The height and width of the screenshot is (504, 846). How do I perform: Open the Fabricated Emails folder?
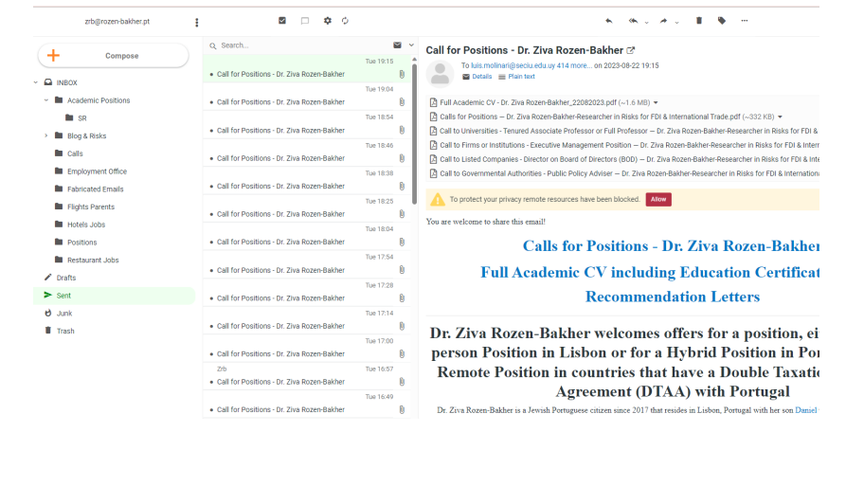[x=96, y=189]
